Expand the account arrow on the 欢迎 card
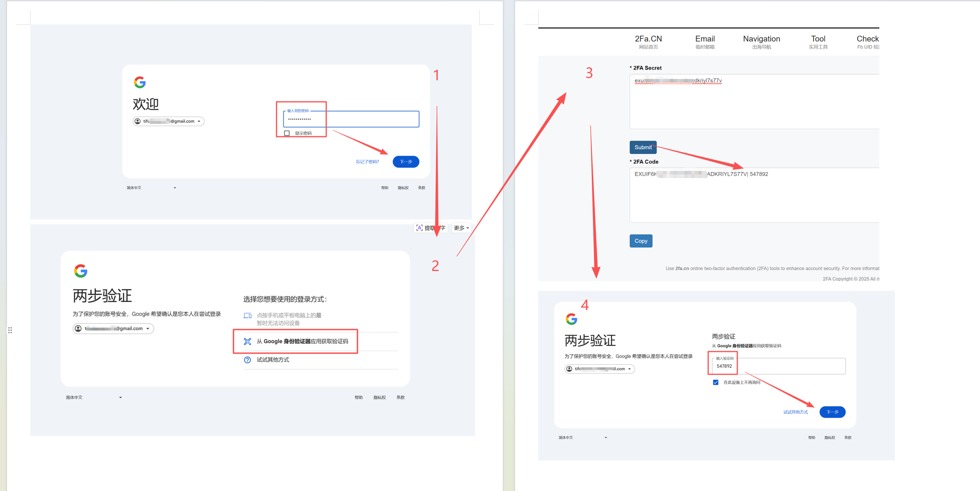 [199, 121]
